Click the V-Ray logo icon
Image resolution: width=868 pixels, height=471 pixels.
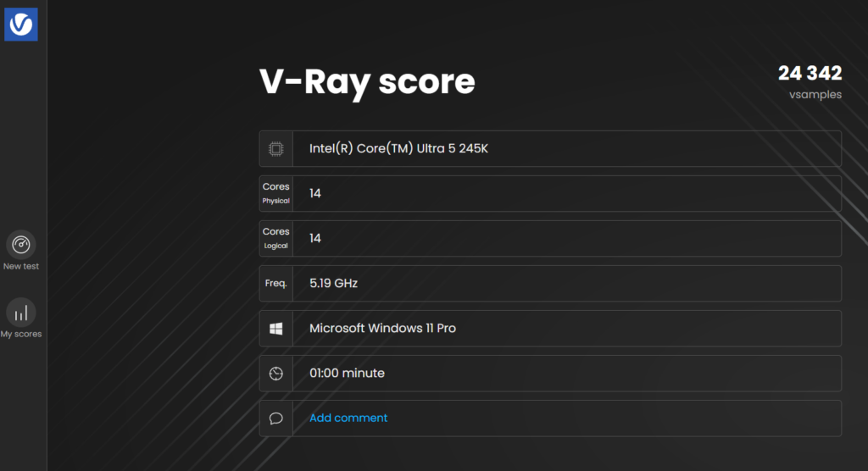[21, 25]
